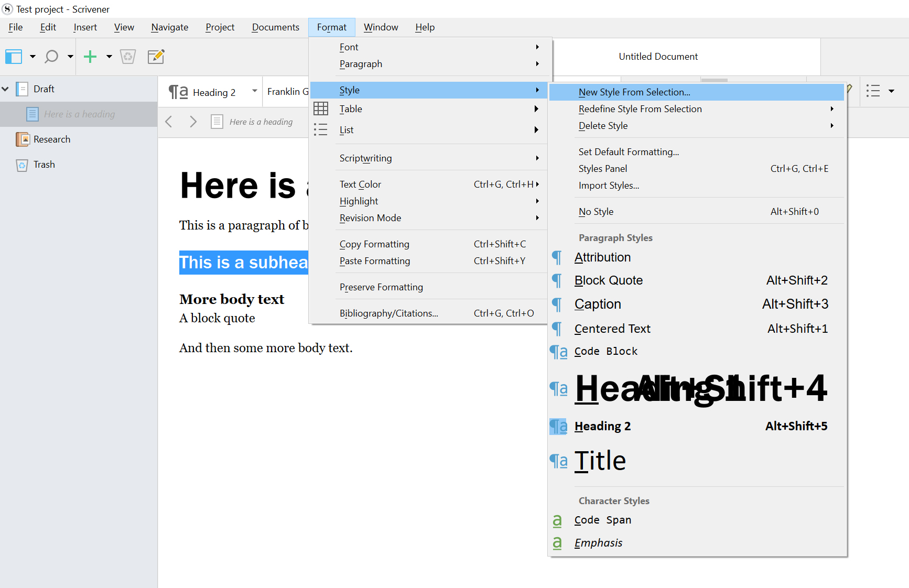The image size is (909, 588).
Task: Apply the Centered Text paragraph style
Action: pos(697,329)
